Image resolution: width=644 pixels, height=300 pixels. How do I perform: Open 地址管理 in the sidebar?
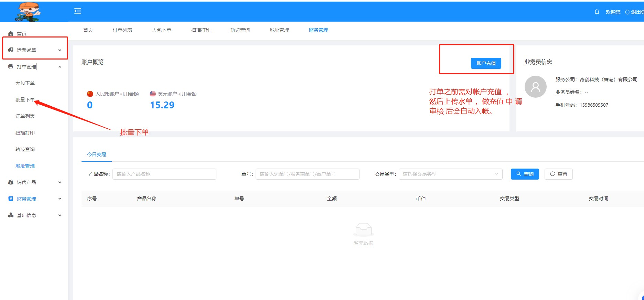tap(25, 166)
